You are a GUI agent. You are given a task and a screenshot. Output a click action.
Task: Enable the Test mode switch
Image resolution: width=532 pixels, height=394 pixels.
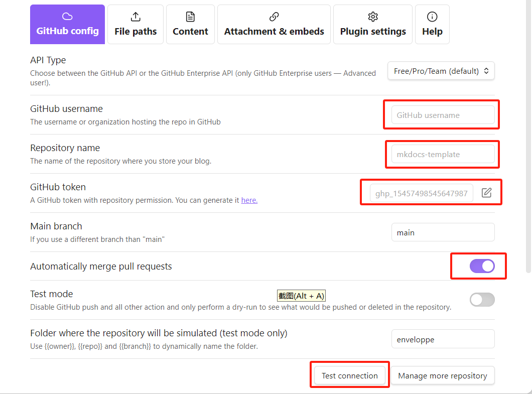click(482, 300)
